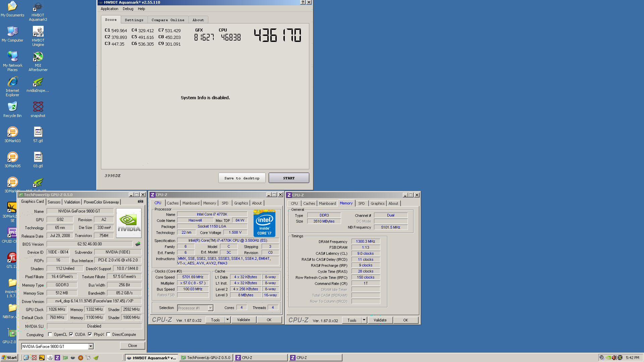Click Validate in the CPU-Z CPU window
644x362 pixels.
[244, 320]
